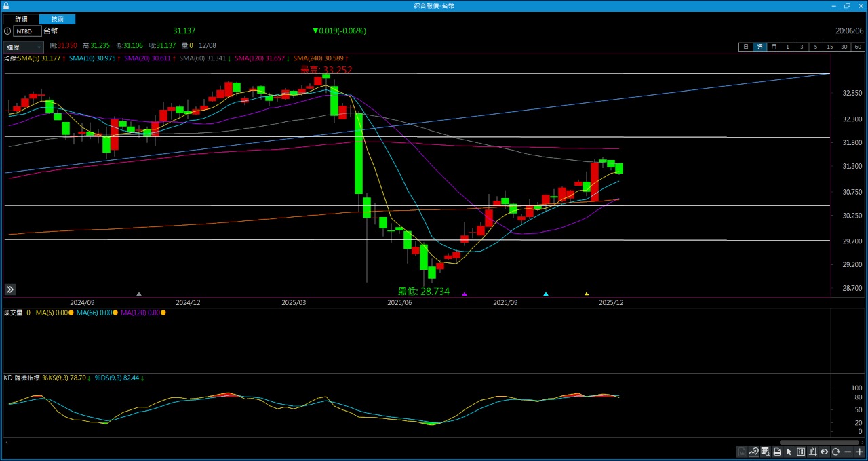Zoom in chart with plus icon
The image size is (868, 461).
860,452
